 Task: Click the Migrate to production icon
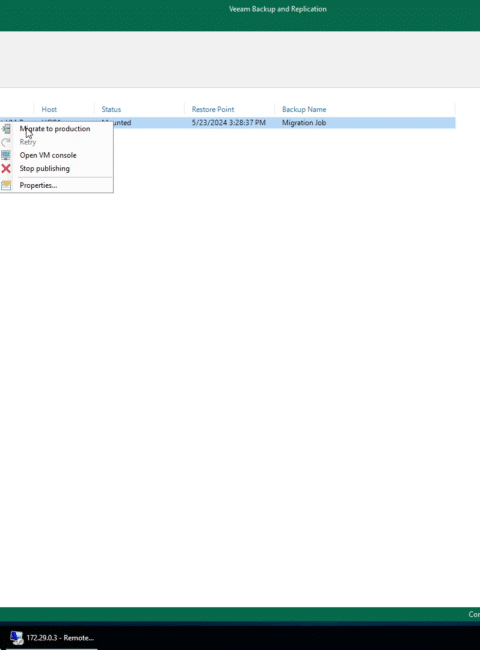coord(6,129)
